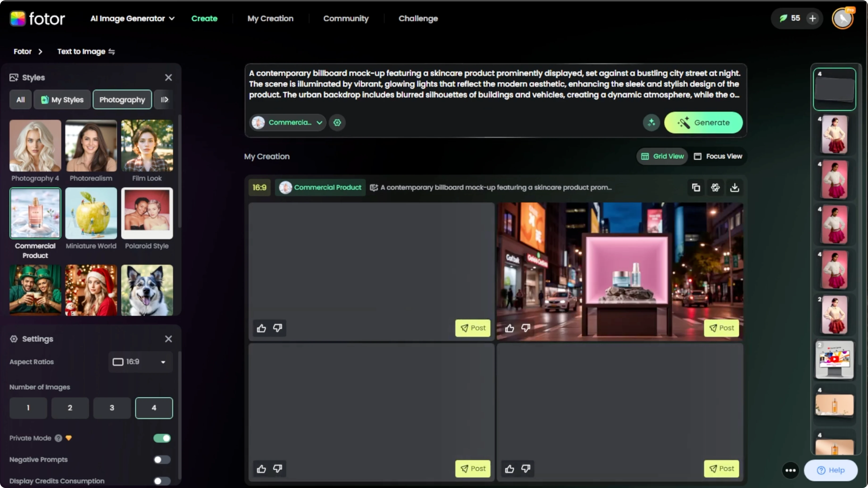Close the Settings panel

168,339
